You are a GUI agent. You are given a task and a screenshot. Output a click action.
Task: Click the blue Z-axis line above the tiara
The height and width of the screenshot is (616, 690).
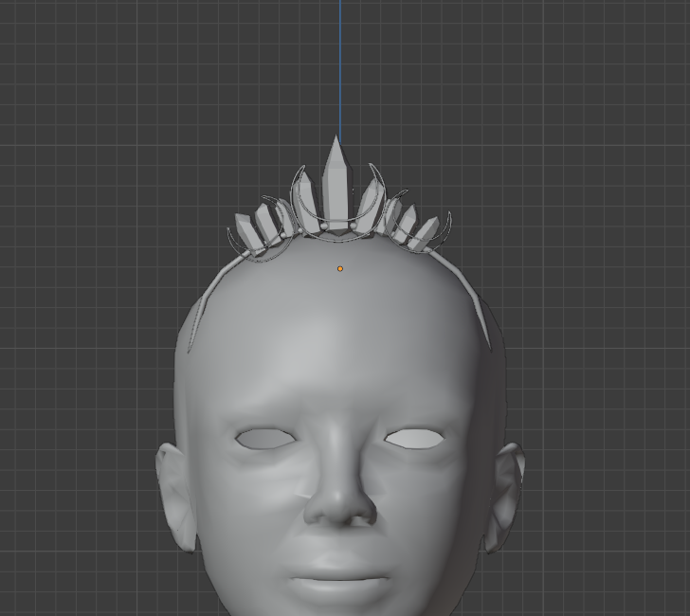[340, 66]
